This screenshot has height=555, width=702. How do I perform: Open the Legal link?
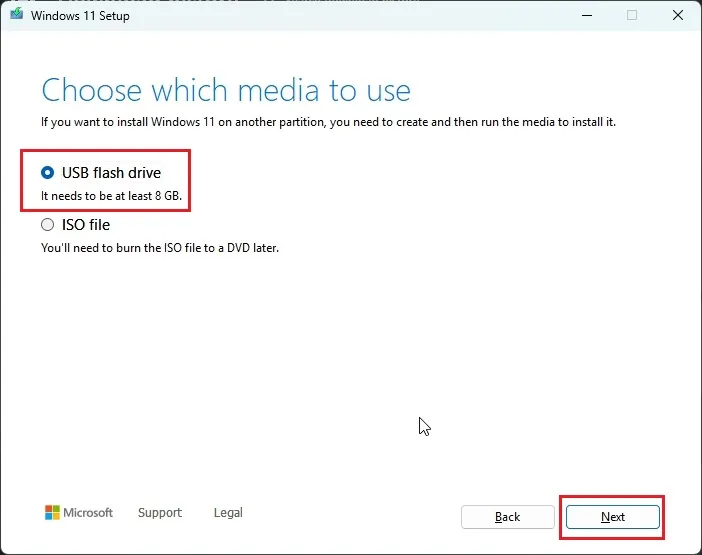228,513
